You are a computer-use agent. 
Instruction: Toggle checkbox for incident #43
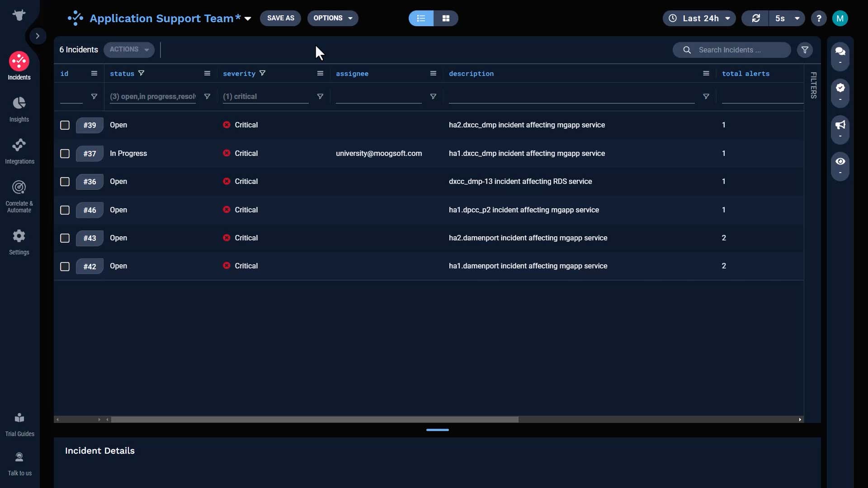coord(64,238)
